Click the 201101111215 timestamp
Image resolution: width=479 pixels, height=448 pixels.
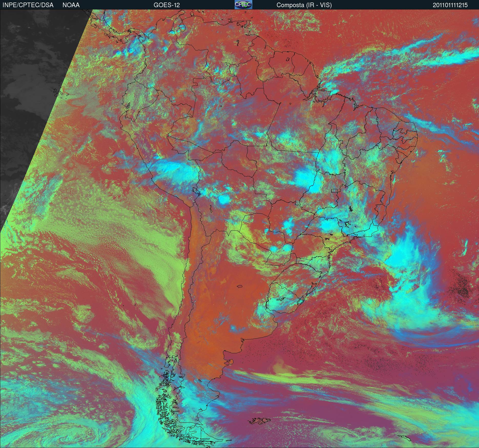coord(450,5)
